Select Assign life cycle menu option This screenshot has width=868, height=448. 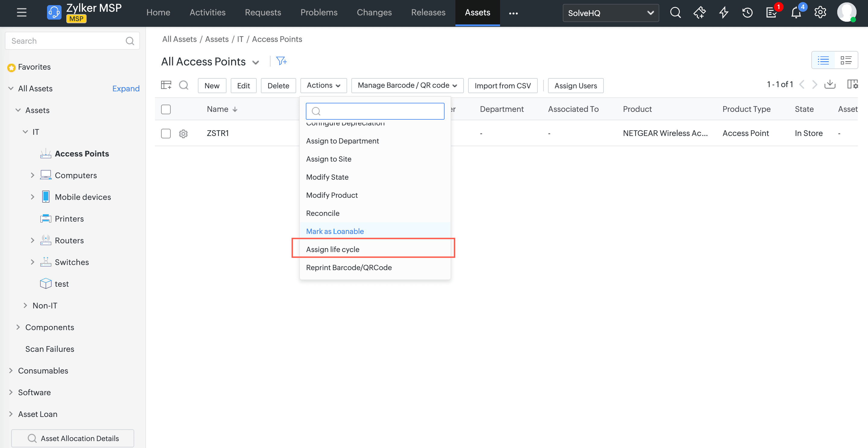(x=333, y=249)
